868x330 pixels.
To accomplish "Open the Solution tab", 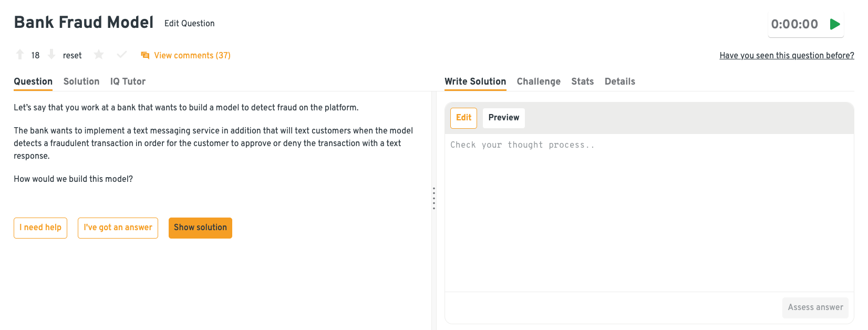I will pos(81,81).
